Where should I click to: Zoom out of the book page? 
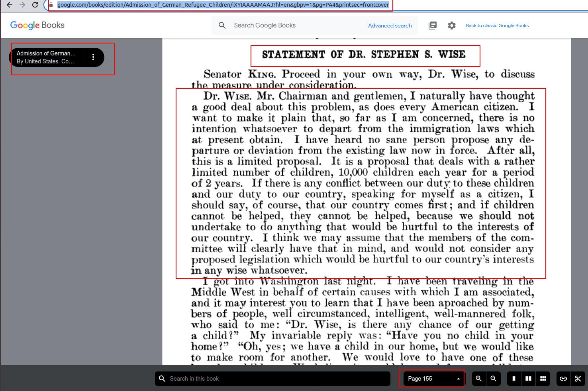click(493, 379)
